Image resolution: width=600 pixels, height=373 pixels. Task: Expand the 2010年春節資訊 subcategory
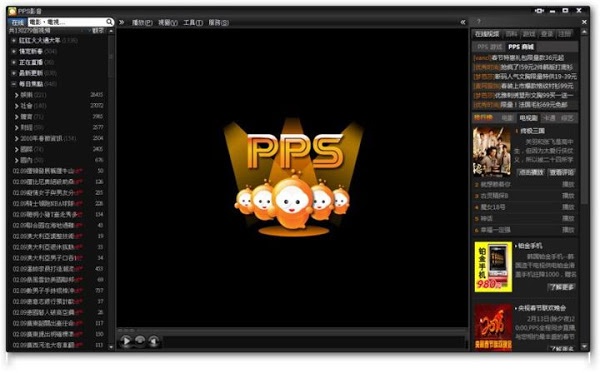tap(17, 138)
